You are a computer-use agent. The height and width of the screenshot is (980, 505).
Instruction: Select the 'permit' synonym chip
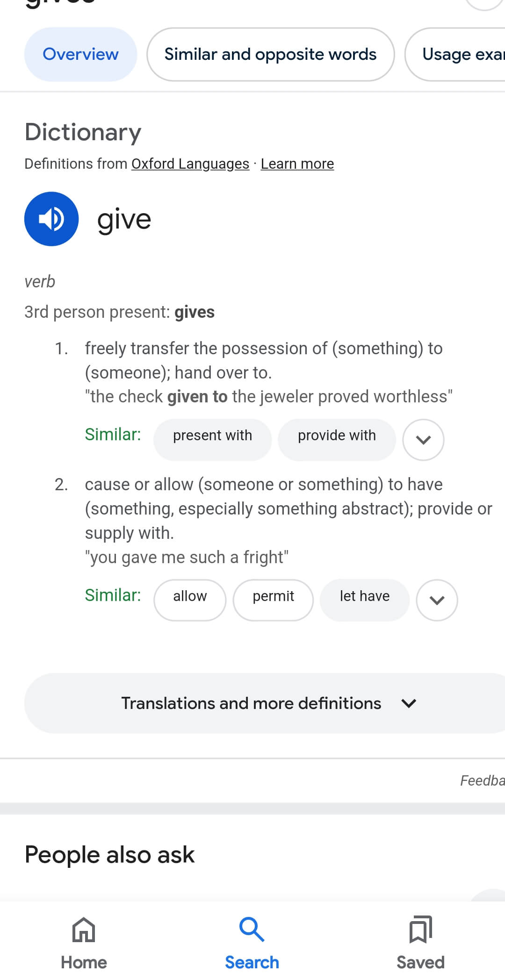coord(273,596)
